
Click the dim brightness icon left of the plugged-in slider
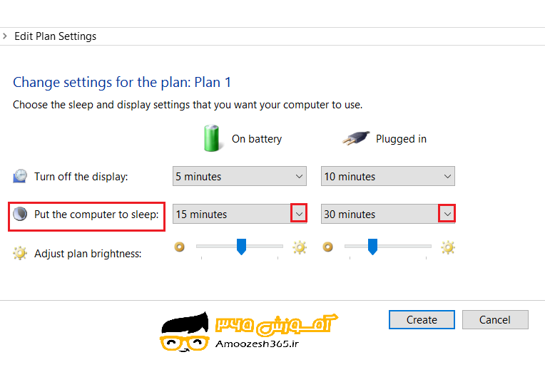coord(328,247)
